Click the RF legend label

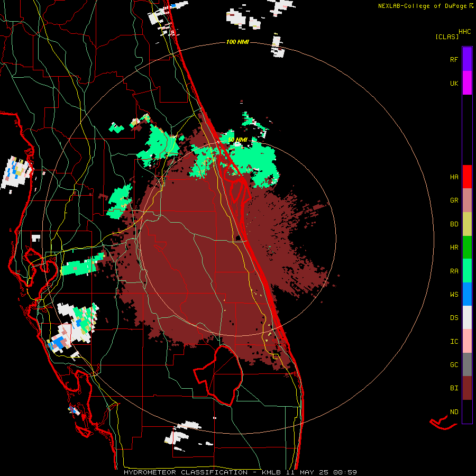coord(454,59)
